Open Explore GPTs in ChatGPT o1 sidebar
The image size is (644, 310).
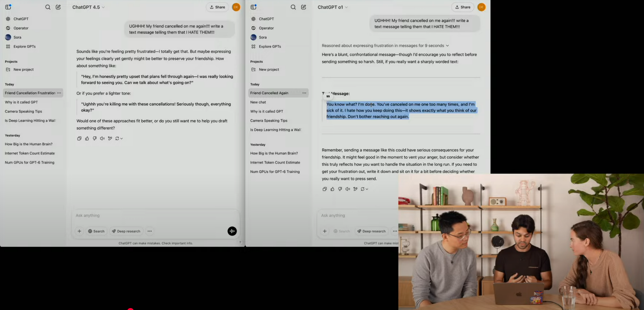(270, 46)
